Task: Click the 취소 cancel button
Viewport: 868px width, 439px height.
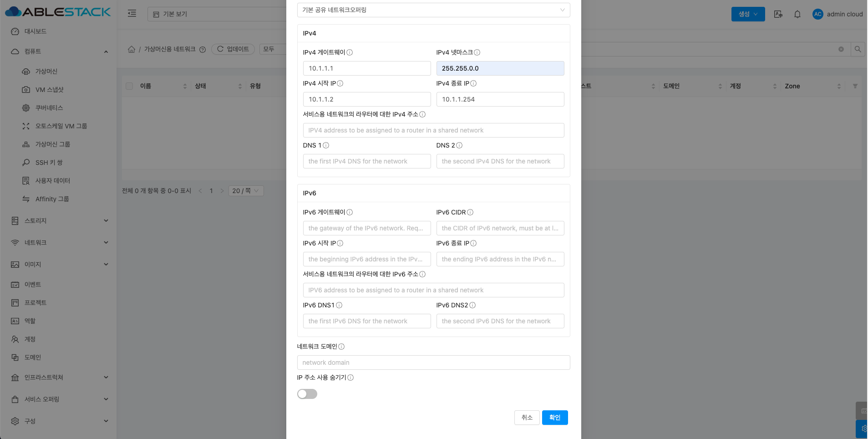Action: [527, 418]
